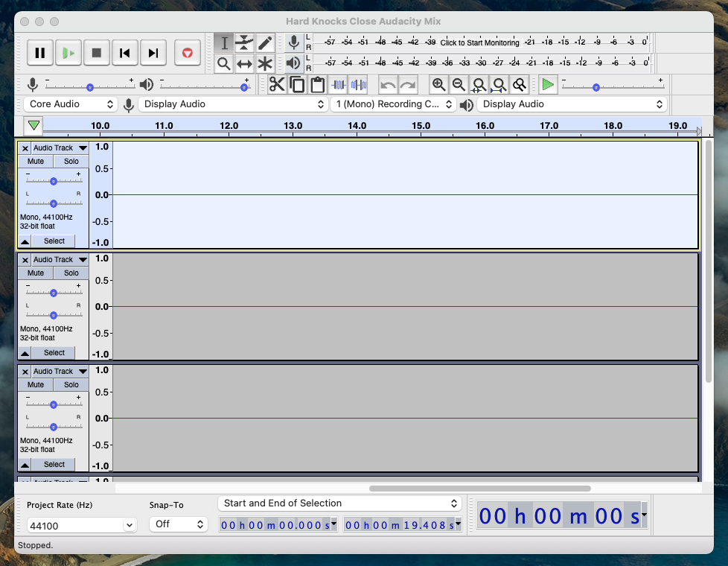Click the Zoom Toggle icon
The width and height of the screenshot is (728, 566).
point(520,85)
